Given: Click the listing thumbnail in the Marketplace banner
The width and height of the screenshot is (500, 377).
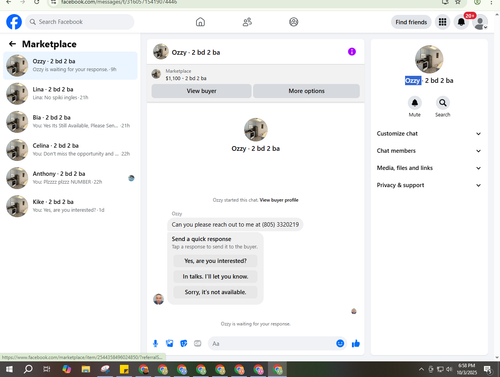Looking at the screenshot, I should pos(156,74).
